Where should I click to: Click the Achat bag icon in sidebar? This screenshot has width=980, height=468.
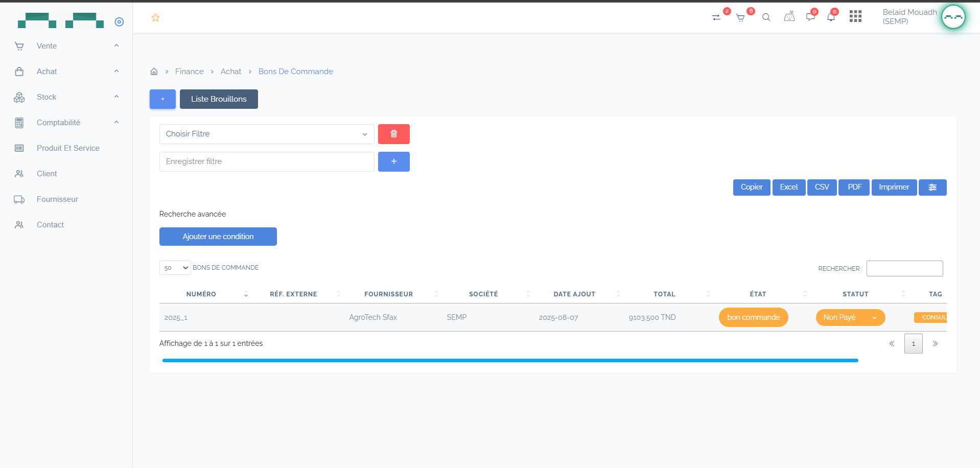click(x=19, y=72)
